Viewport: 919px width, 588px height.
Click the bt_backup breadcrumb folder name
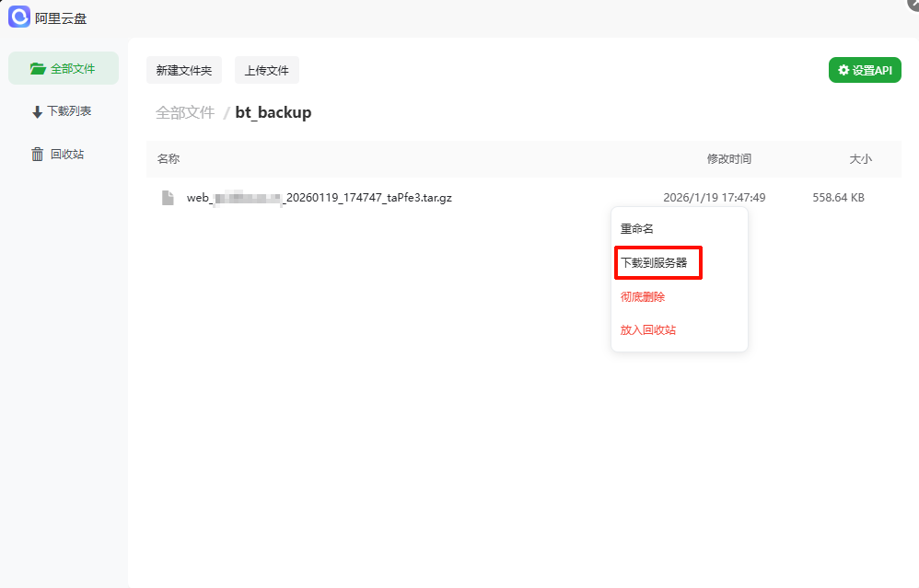(273, 112)
